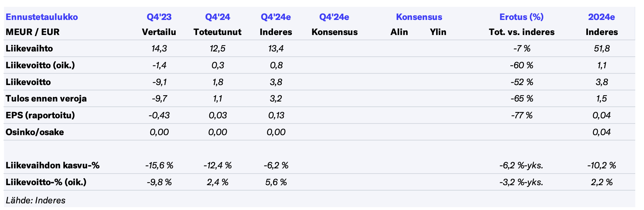This screenshot has width=644, height=210.
Task: Select the Q4'23 column header
Action: tap(159, 17)
